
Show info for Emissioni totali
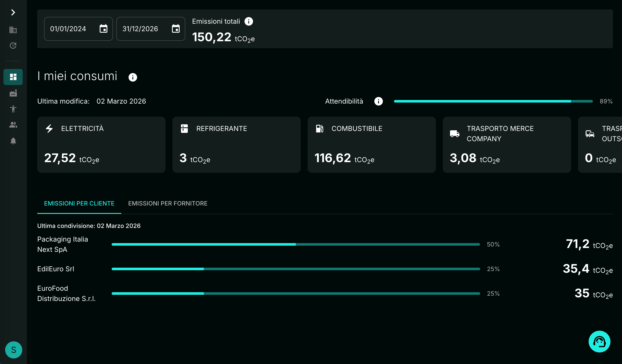coord(249,21)
